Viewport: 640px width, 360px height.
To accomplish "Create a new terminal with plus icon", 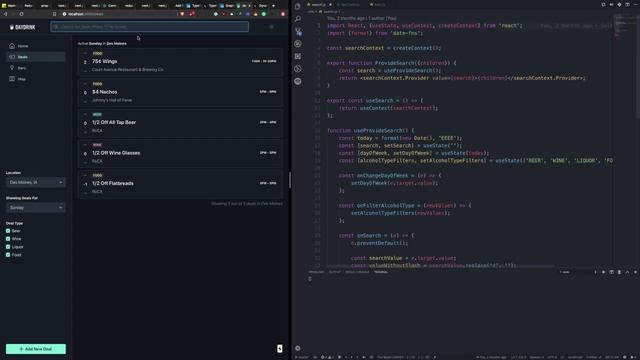I will [603, 272].
